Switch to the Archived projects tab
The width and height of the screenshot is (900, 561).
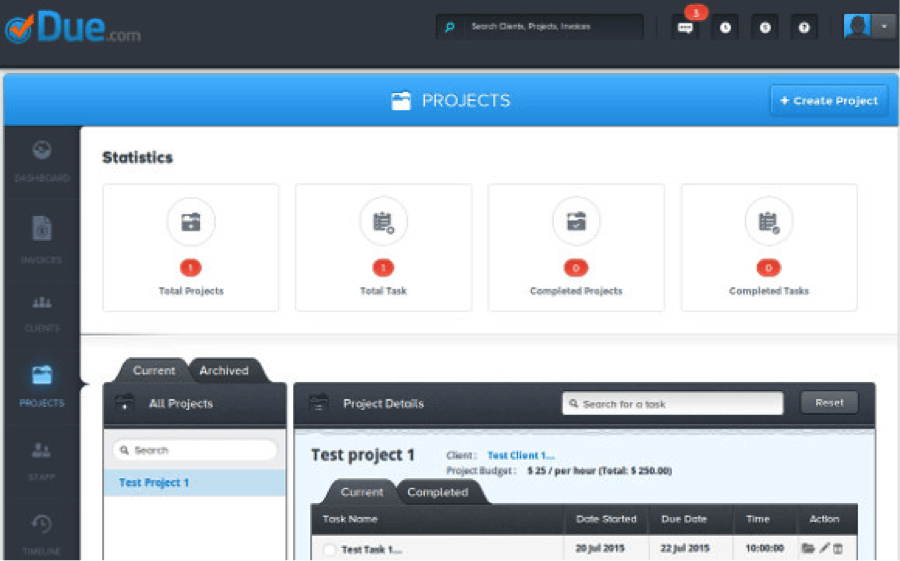click(224, 371)
